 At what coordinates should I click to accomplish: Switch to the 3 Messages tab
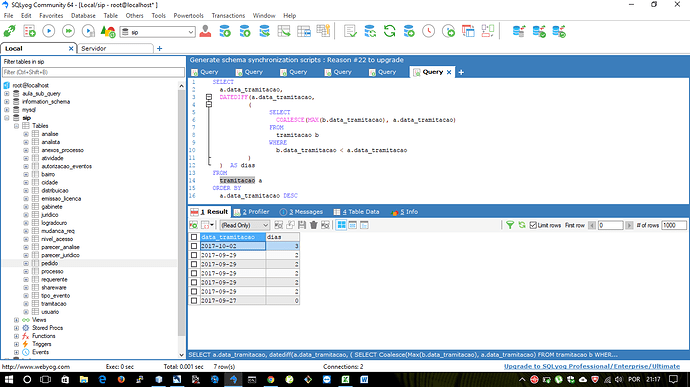coord(301,212)
